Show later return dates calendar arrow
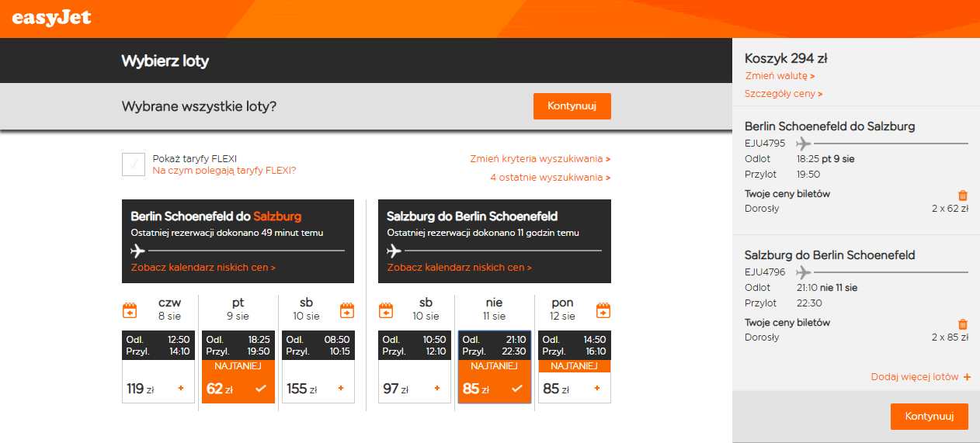 [603, 310]
